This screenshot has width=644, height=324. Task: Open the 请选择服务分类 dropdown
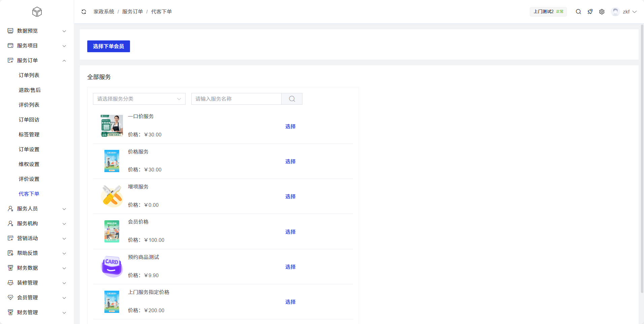click(139, 99)
